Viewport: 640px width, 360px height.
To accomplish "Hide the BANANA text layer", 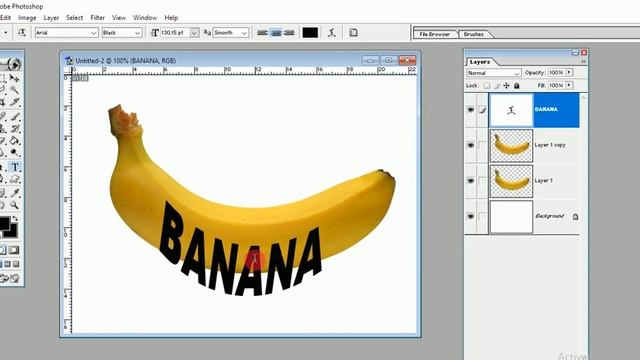I will pos(471,109).
